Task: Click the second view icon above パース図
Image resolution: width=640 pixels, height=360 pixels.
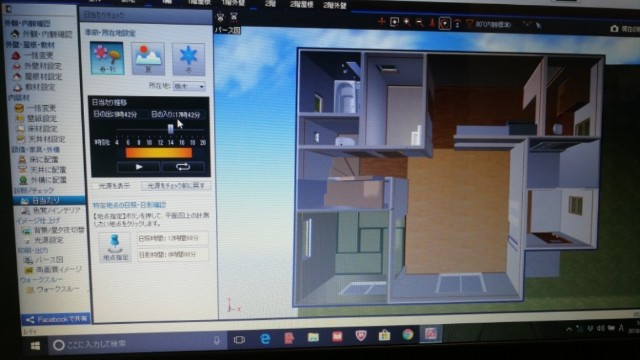Action: (x=233, y=17)
